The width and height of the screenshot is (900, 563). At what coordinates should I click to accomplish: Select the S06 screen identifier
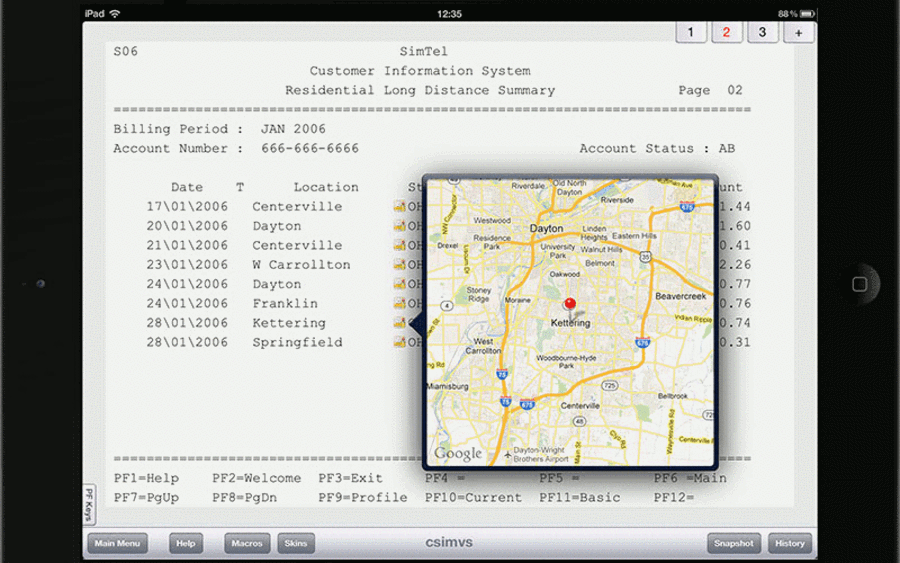coord(126,52)
